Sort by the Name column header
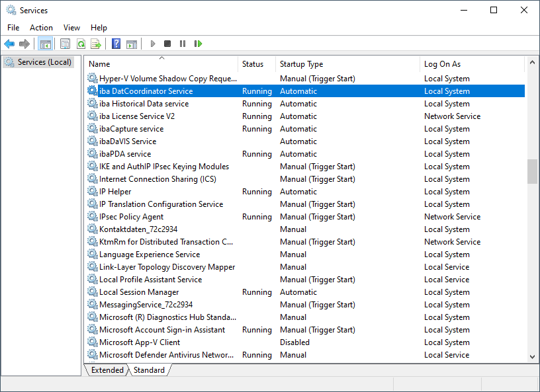The width and height of the screenshot is (540, 392). pos(161,64)
